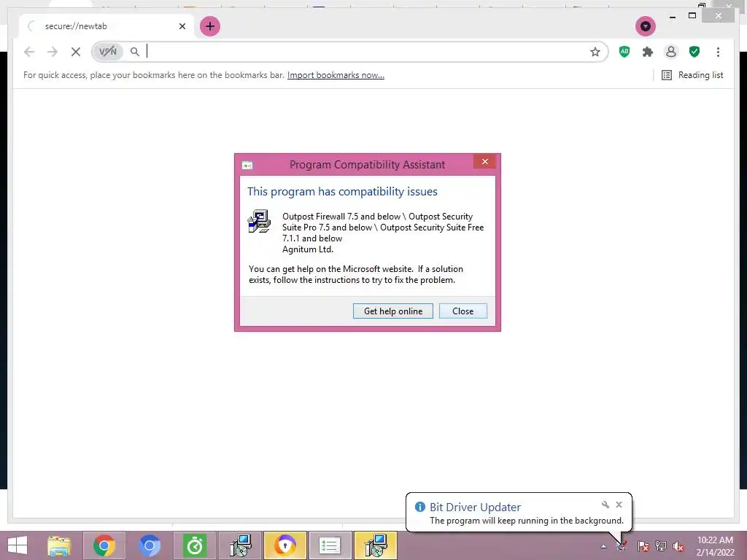The width and height of the screenshot is (747, 560).
Task: Click the search magnifier icon in address bar
Action: pos(135,52)
